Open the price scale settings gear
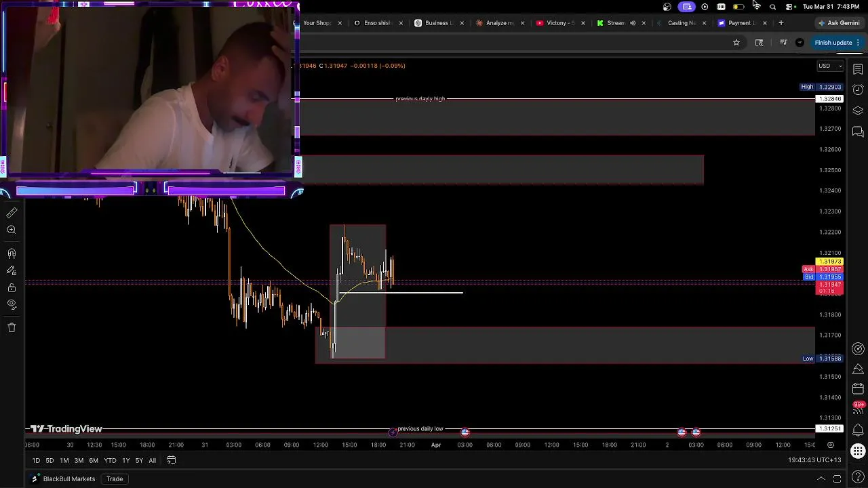 tap(830, 445)
